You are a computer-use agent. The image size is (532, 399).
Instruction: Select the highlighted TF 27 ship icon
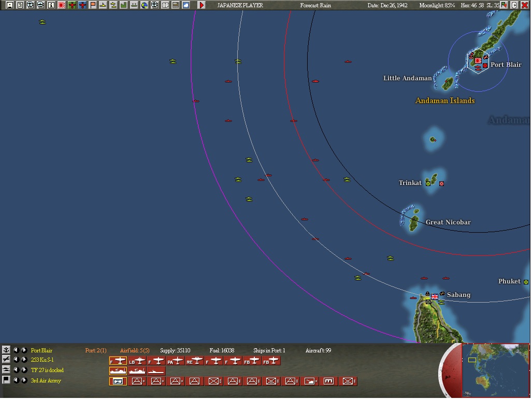118,371
